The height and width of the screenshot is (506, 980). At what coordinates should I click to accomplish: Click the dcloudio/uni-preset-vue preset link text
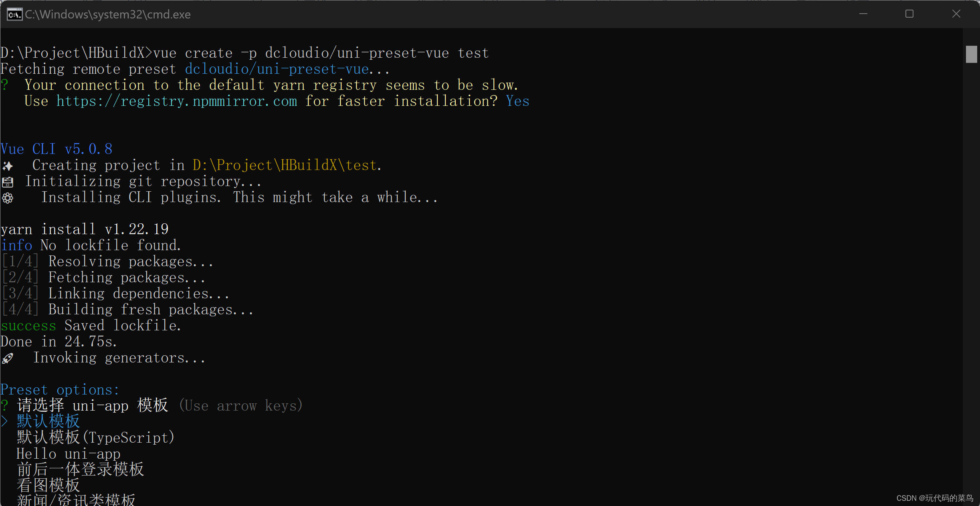tap(277, 69)
